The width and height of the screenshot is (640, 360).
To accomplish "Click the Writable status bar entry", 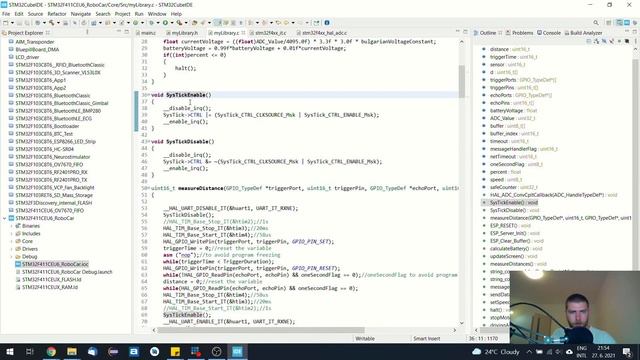I will pyautogui.click(x=365, y=338).
